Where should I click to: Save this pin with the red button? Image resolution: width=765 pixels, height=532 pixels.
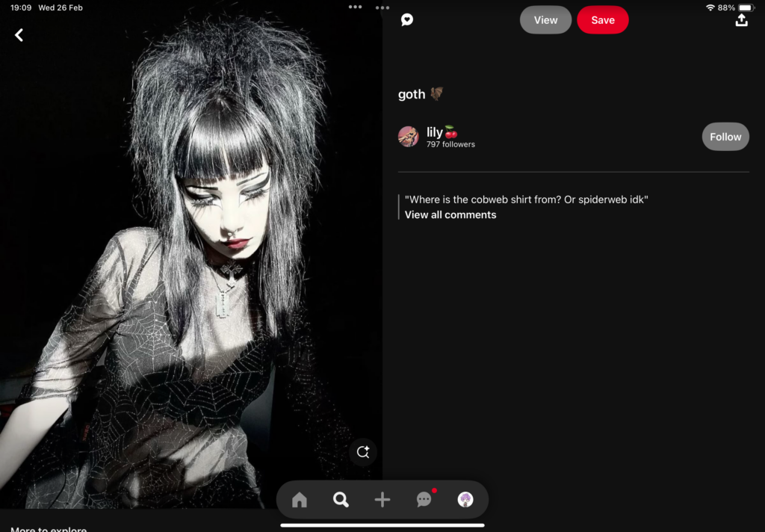(x=603, y=20)
